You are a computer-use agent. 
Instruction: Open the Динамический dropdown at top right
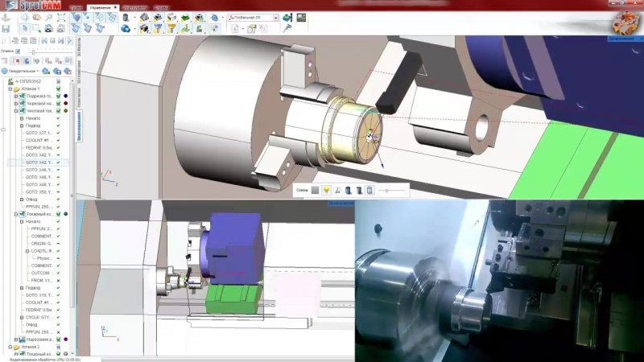[625, 39]
